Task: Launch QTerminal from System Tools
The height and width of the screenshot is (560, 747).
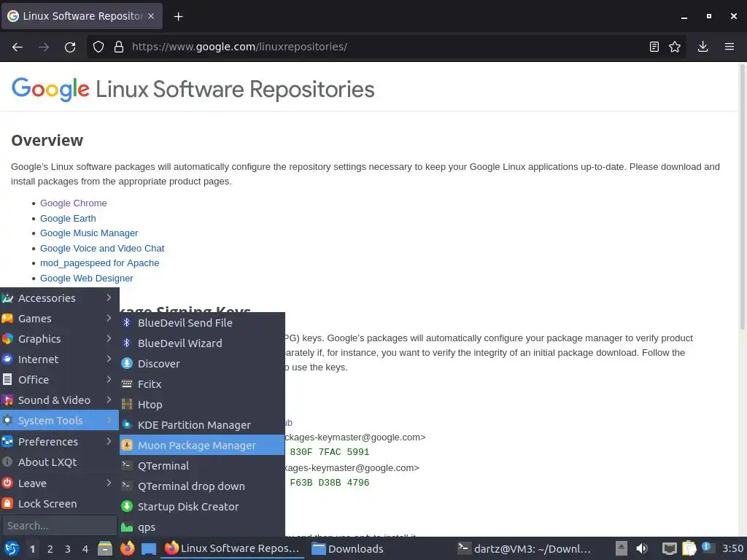Action: tap(202, 466)
